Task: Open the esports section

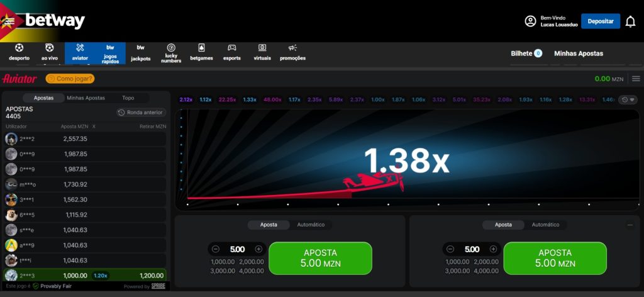Action: pyautogui.click(x=231, y=53)
